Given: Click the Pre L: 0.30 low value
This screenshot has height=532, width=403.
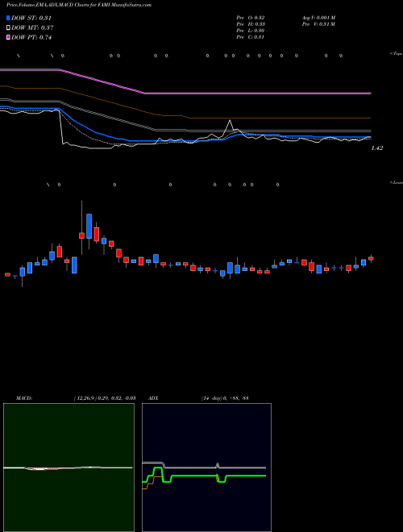Looking at the screenshot, I should tap(251, 31).
